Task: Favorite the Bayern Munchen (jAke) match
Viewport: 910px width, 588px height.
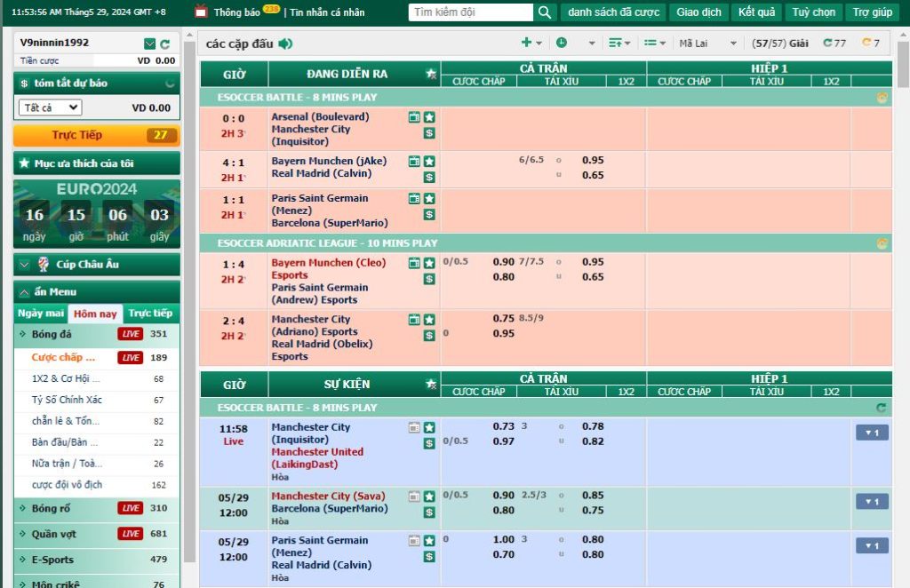Action: 429,161
